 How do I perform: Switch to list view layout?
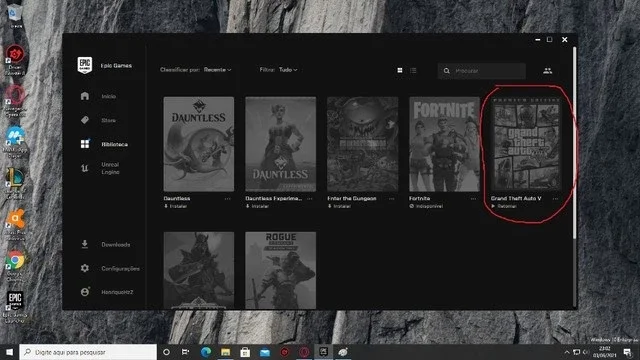pyautogui.click(x=413, y=71)
